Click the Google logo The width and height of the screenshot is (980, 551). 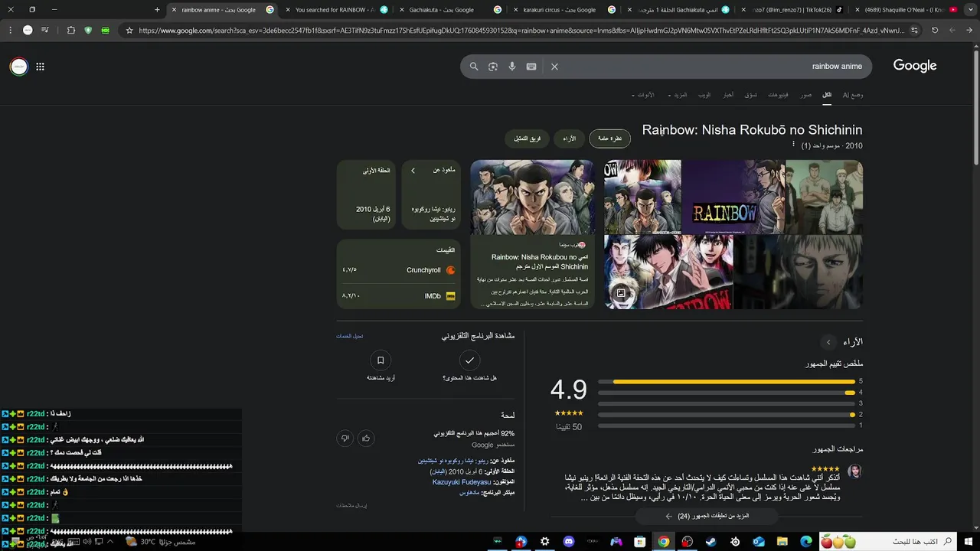(x=915, y=66)
